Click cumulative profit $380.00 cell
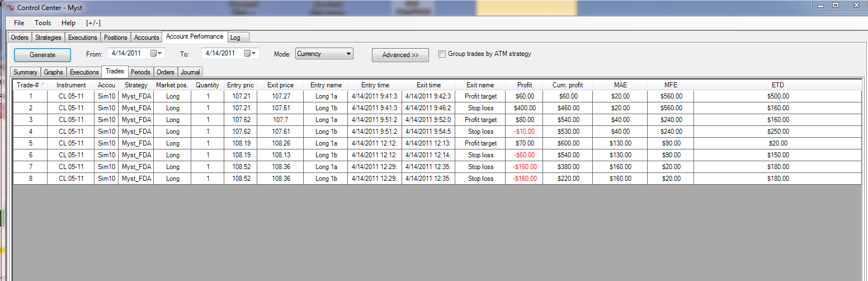 [568, 167]
